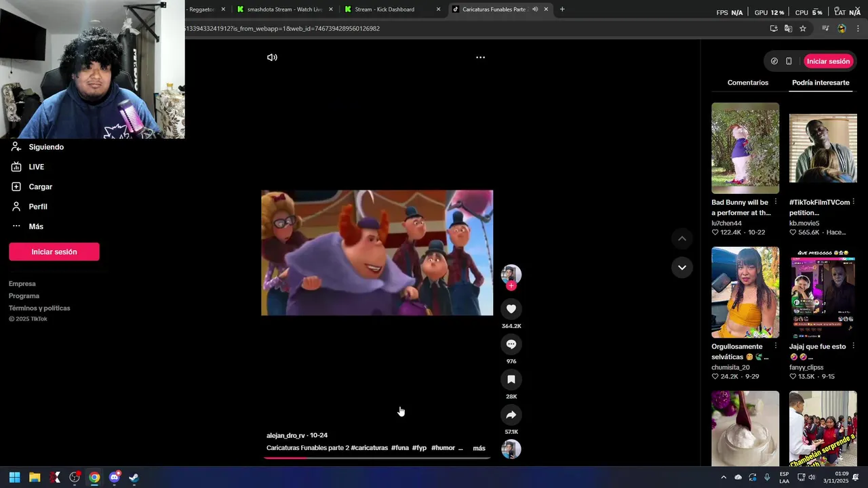The width and height of the screenshot is (868, 488).
Task: Open options for Orgullosamente selváticas card
Action: 776,346
